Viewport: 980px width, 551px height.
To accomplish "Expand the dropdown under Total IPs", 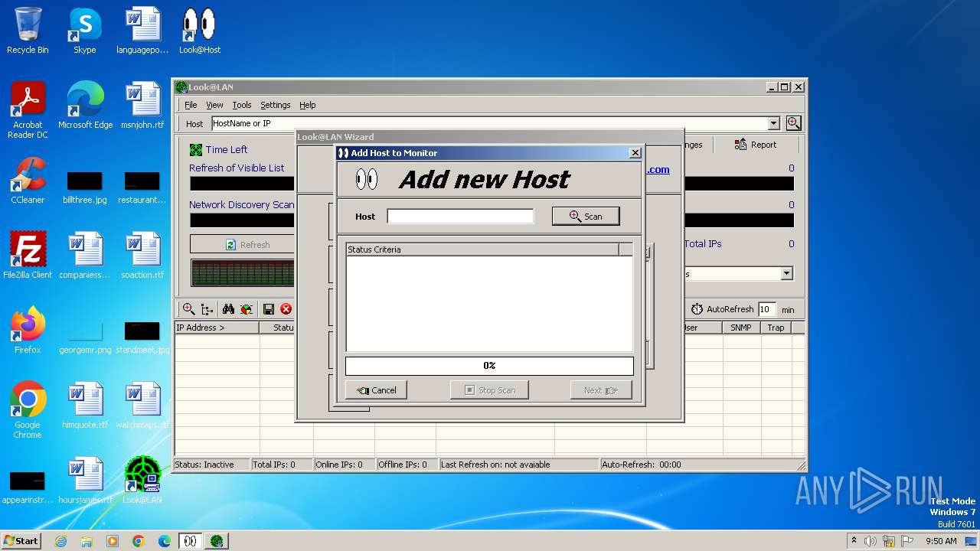I will pos(786,274).
